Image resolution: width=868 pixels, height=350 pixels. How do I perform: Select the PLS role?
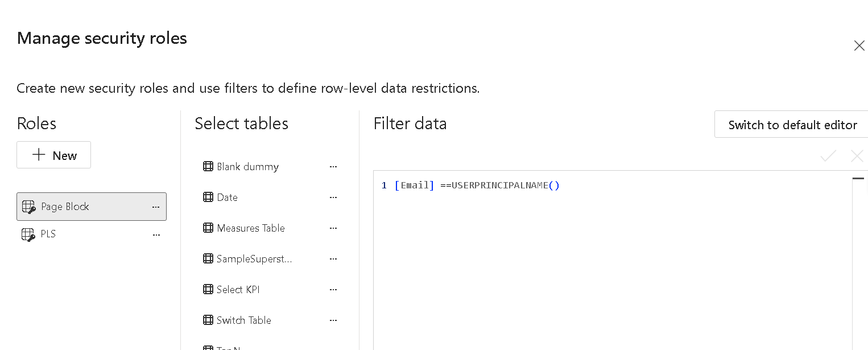click(48, 234)
